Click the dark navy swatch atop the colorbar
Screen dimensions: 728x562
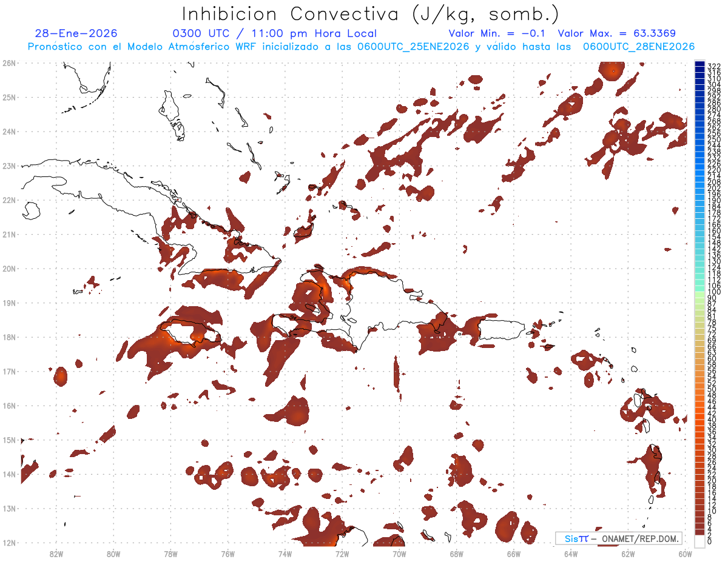click(x=699, y=65)
